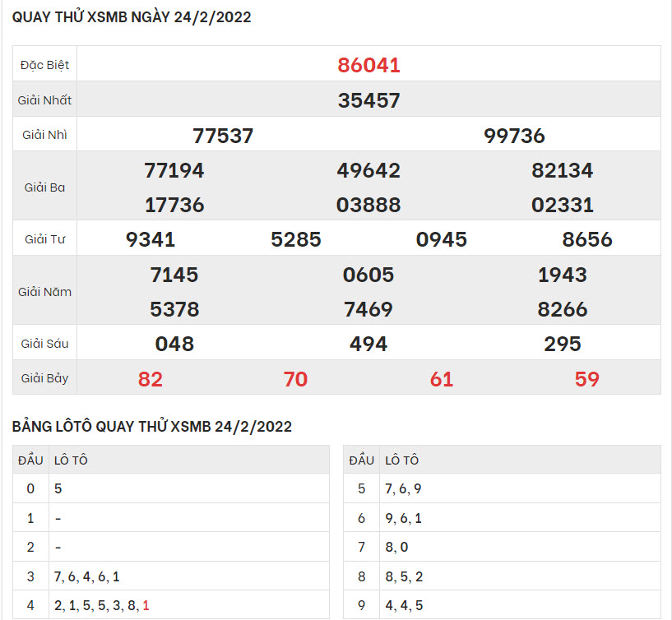Click lôtô row with values 7, 6, 9

pos(403,489)
